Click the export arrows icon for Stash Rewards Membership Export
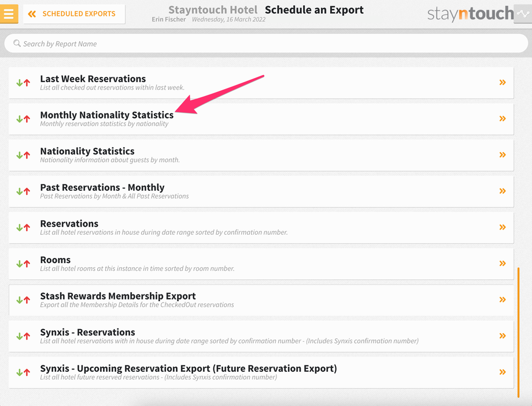The width and height of the screenshot is (532, 406). click(x=23, y=300)
